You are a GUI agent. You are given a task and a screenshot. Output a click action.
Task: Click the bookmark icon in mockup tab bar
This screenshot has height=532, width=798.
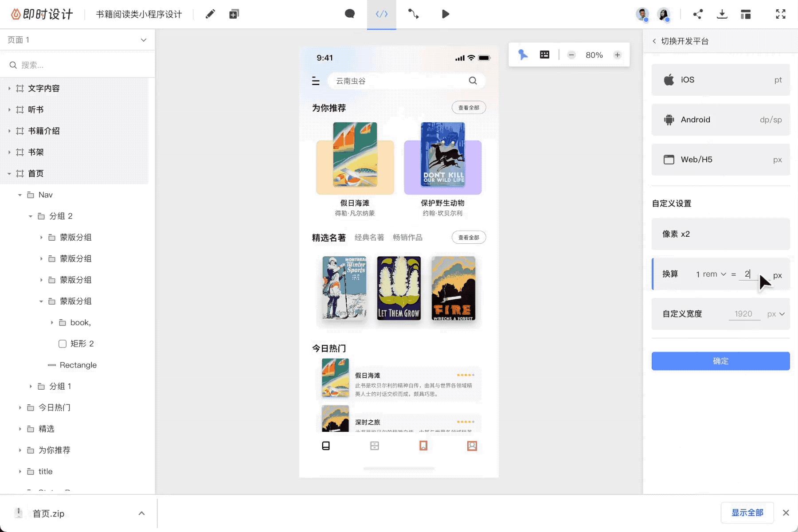tap(423, 446)
